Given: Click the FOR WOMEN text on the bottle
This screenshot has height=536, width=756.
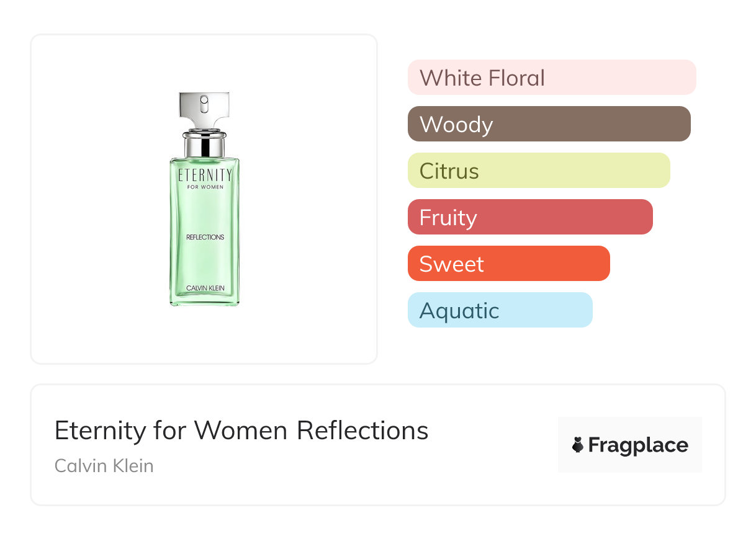Looking at the screenshot, I should (205, 187).
